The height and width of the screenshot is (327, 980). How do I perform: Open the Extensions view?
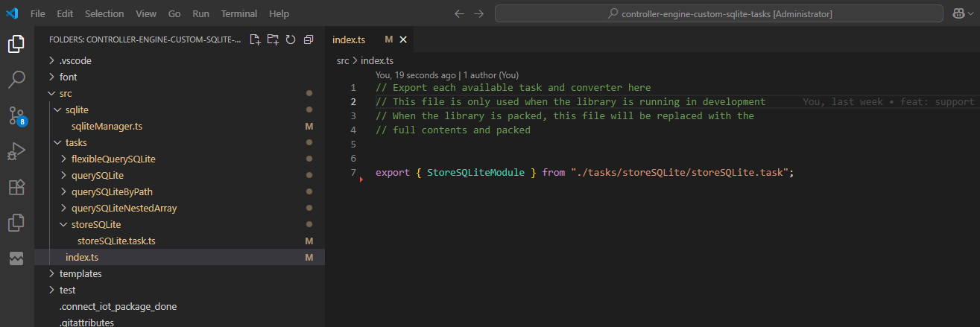pos(16,187)
